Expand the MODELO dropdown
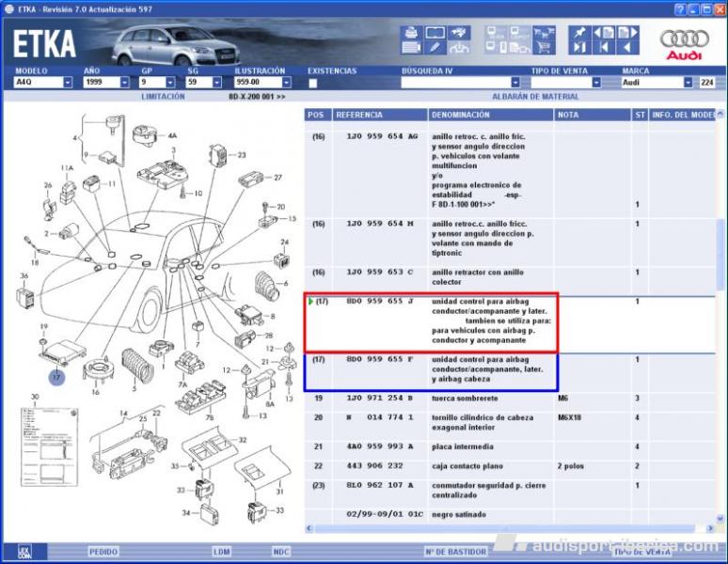This screenshot has height=564, width=728. tap(68, 83)
